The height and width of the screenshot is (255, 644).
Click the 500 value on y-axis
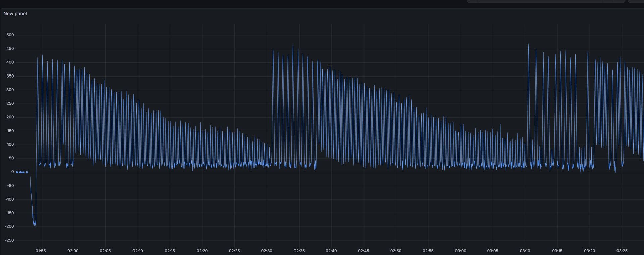(10, 35)
